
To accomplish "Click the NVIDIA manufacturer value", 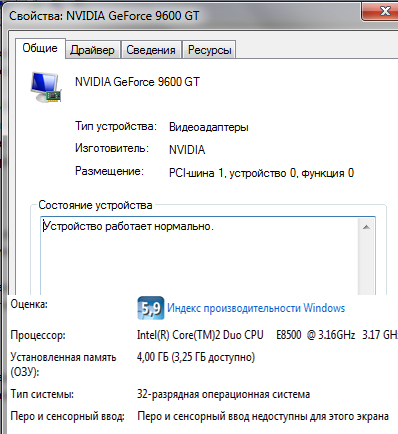I will [x=187, y=150].
